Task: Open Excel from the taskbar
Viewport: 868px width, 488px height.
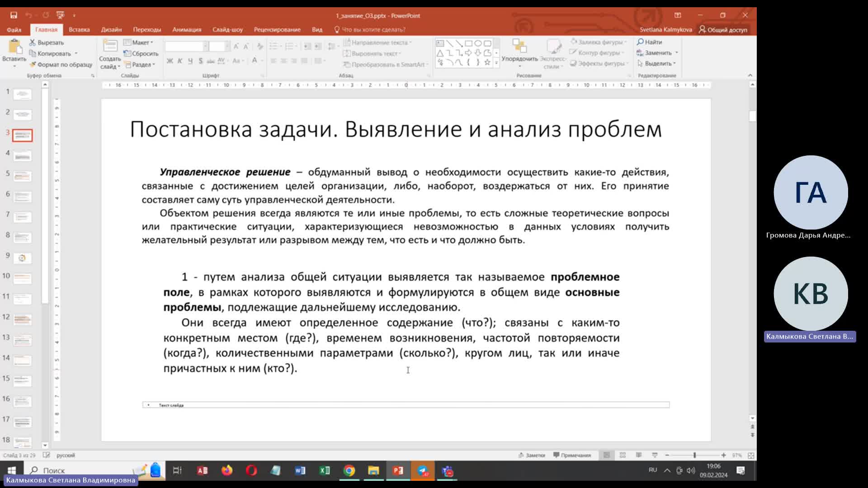Action: pyautogui.click(x=325, y=470)
